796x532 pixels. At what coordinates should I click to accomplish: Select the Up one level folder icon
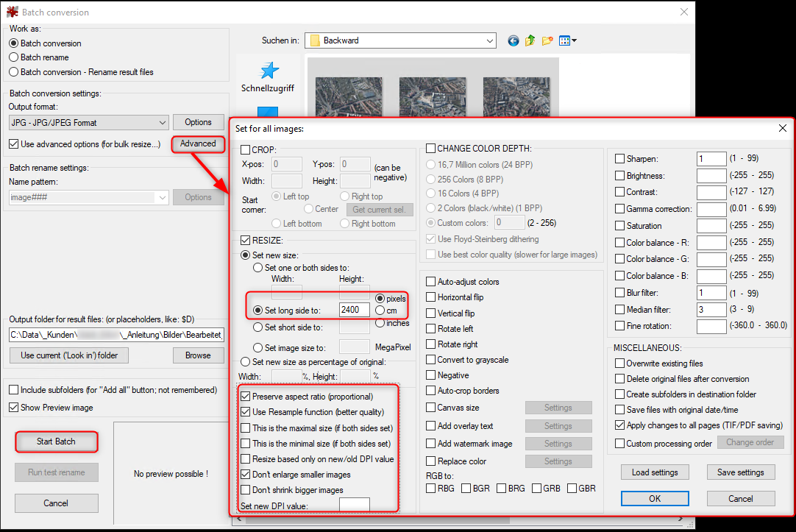coord(530,40)
